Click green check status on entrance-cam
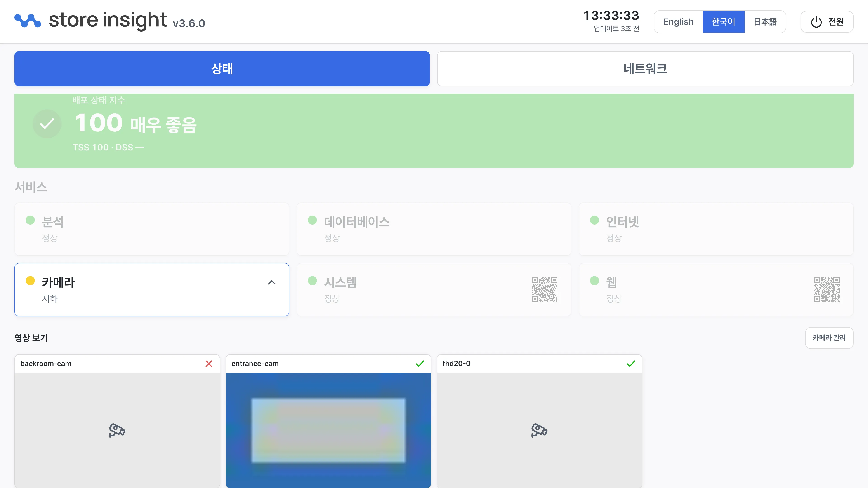 tap(420, 364)
